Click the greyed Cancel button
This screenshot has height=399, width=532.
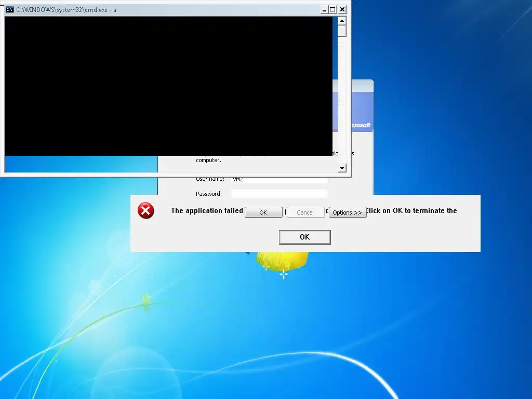pos(305,212)
